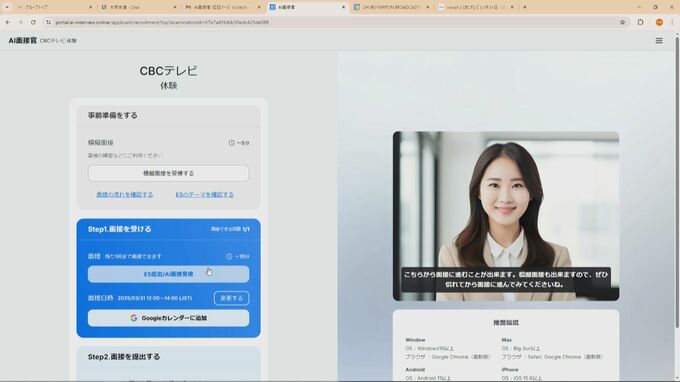Screen dimensions: 680x382
Task: Click Googleカレンダーに追加 button
Action: [168, 318]
